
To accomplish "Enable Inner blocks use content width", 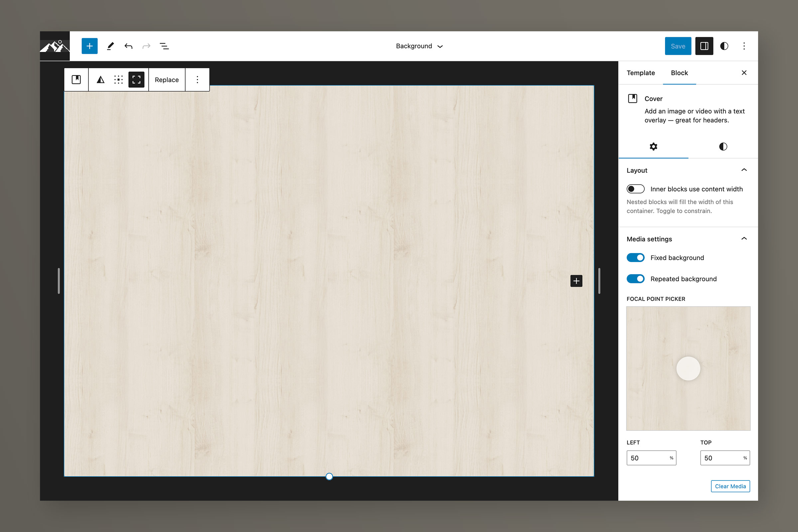I will tap(635, 189).
